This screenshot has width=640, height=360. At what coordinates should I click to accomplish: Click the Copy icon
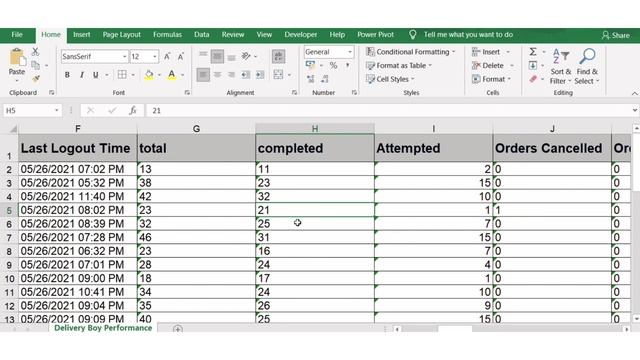36,65
